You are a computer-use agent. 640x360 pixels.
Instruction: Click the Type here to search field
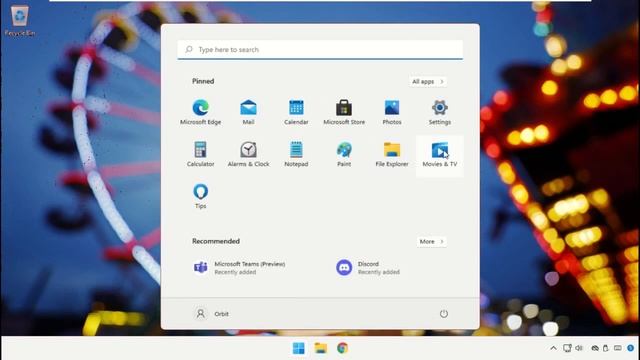pos(320,49)
